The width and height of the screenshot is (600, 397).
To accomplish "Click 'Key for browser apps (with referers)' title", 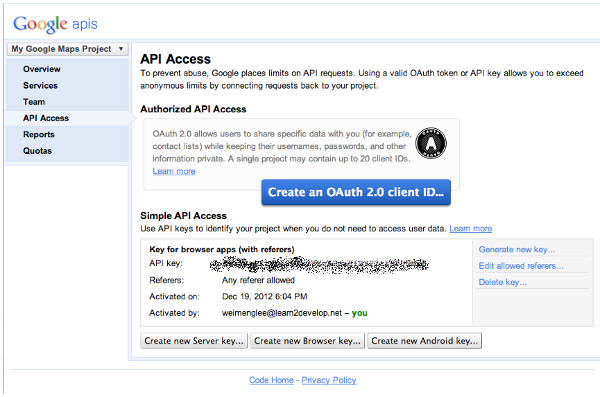I will pyautogui.click(x=222, y=249).
